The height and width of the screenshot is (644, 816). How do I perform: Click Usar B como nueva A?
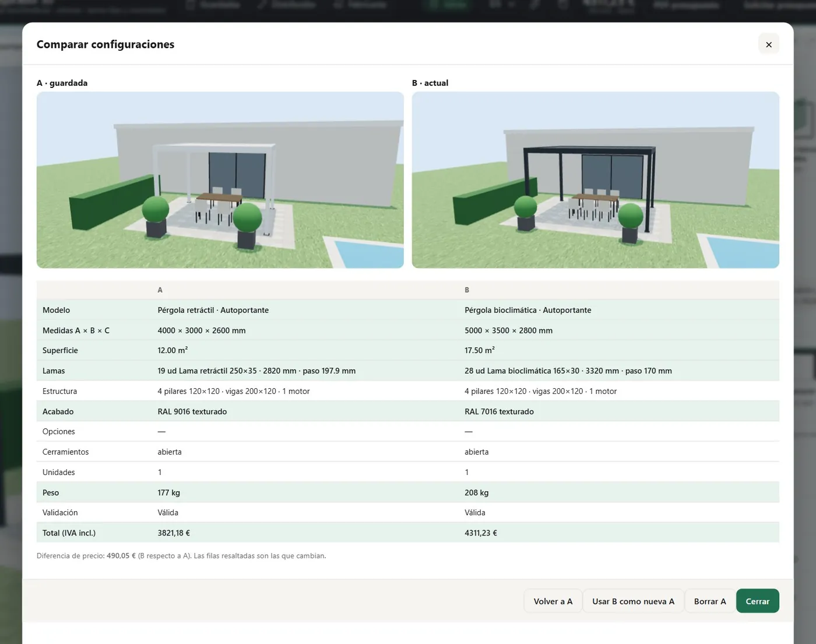coord(633,601)
